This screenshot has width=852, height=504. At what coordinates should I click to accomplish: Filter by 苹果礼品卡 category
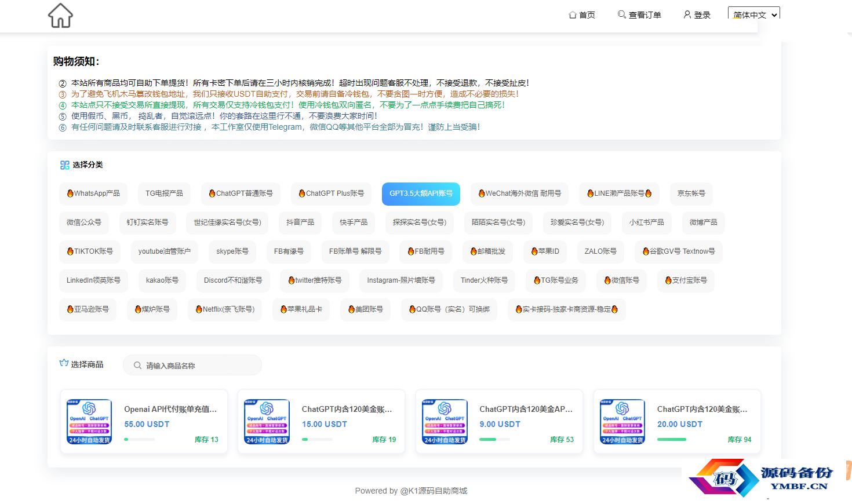click(301, 309)
